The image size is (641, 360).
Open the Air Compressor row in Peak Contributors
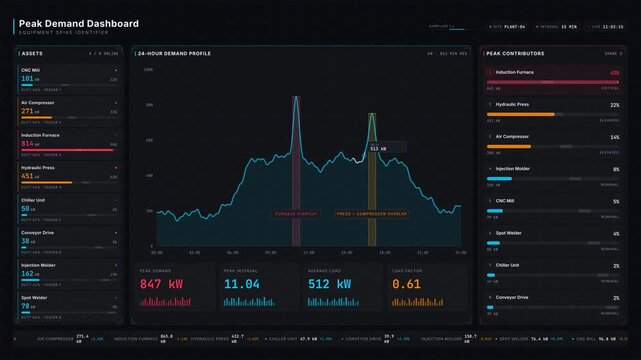tap(553, 144)
